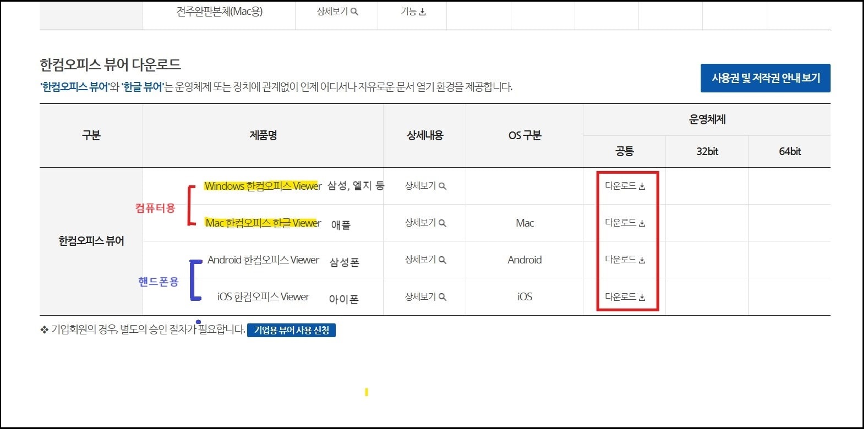Click the 상세내용 column header
This screenshot has width=868, height=429.
tap(425, 135)
